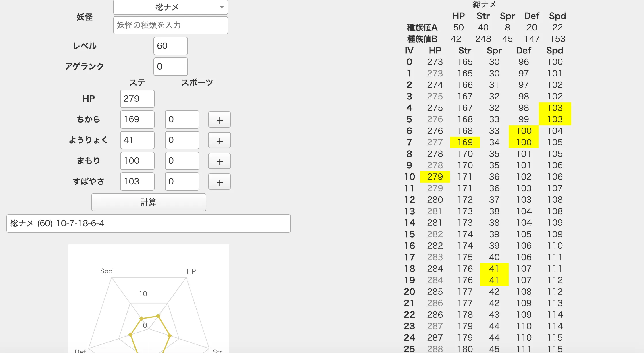Click Str value 180 in IV 25 row
The image size is (644, 353).
pos(465,349)
